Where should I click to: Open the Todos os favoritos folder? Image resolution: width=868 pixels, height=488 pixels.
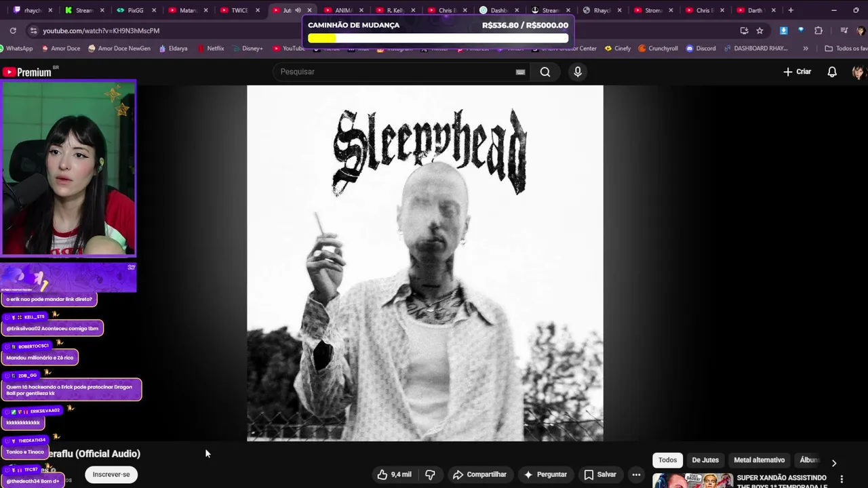coord(846,48)
